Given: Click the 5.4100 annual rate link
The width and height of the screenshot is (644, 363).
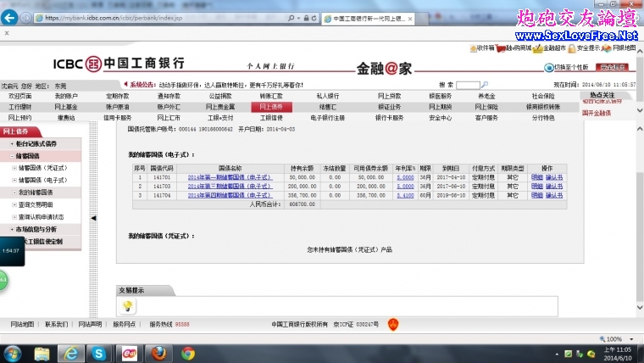Looking at the screenshot, I should click(405, 195).
